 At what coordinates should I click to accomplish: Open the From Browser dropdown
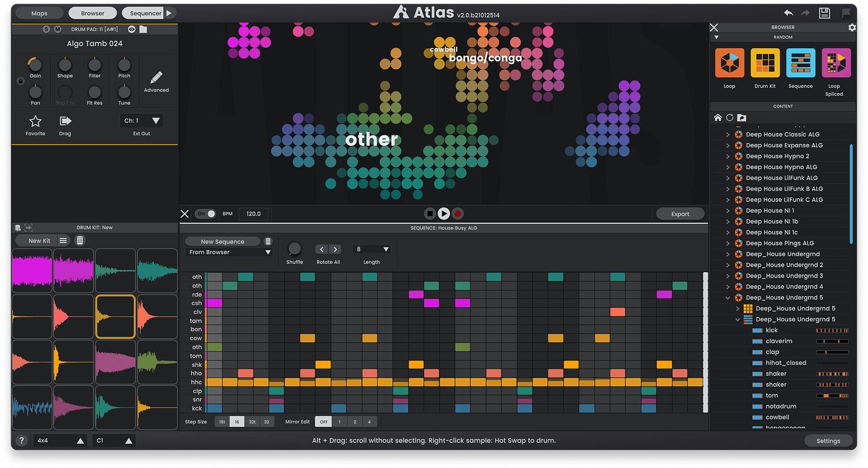coord(229,252)
